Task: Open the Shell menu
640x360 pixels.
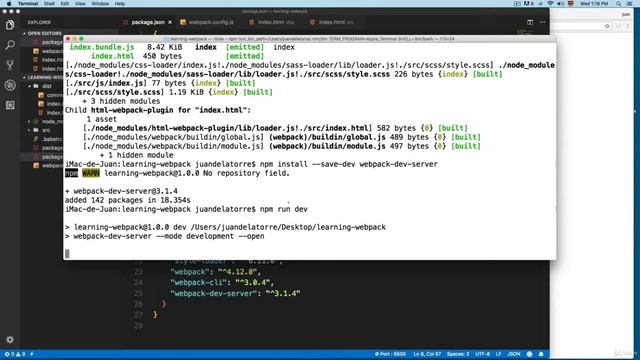Action: pos(49,3)
